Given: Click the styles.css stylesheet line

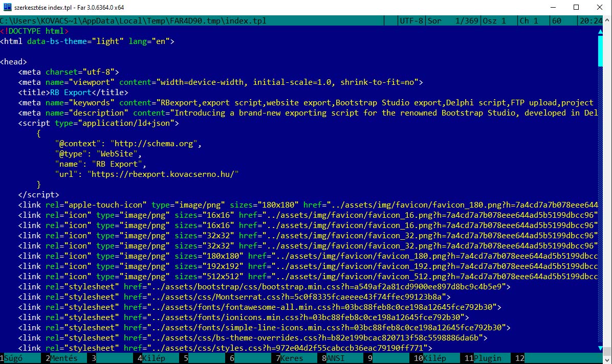Looking at the screenshot, I should tap(225, 348).
